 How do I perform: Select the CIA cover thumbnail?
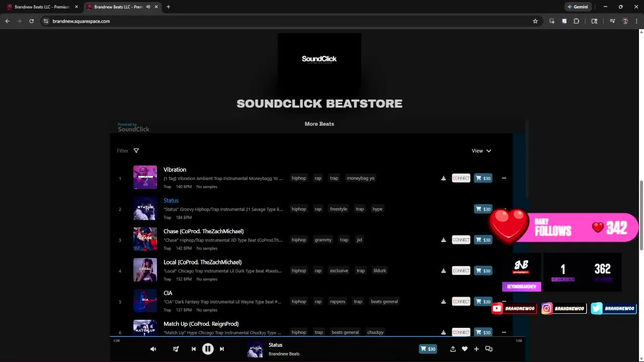tap(145, 301)
